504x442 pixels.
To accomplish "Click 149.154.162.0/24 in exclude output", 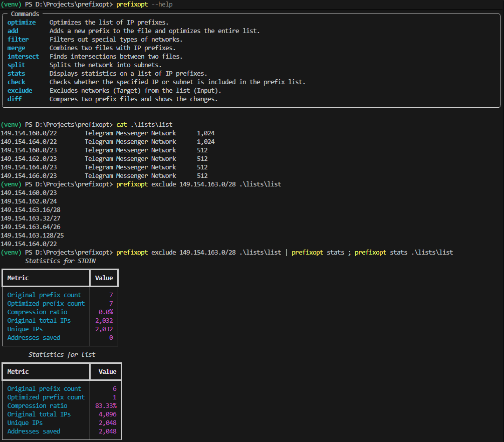I will (29, 201).
